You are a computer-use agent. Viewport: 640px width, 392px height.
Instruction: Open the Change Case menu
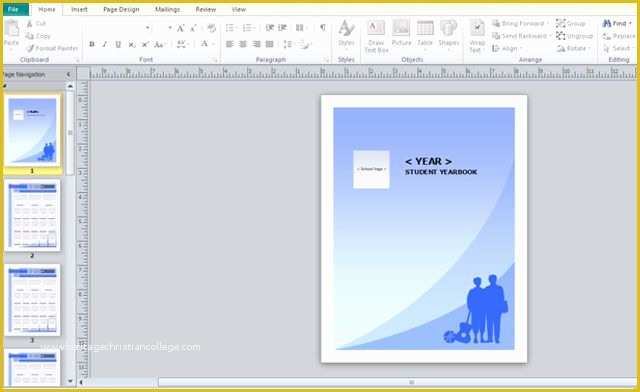point(159,44)
